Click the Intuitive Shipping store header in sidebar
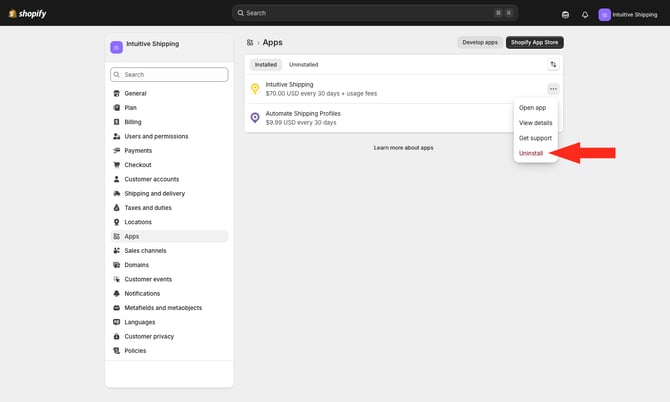Screen dimensions: 670x402 (169, 47)
